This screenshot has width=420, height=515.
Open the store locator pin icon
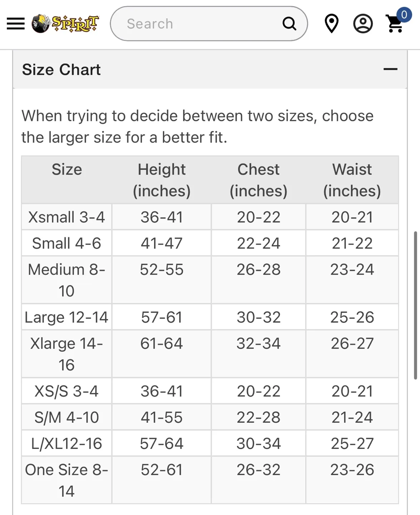[x=331, y=24]
